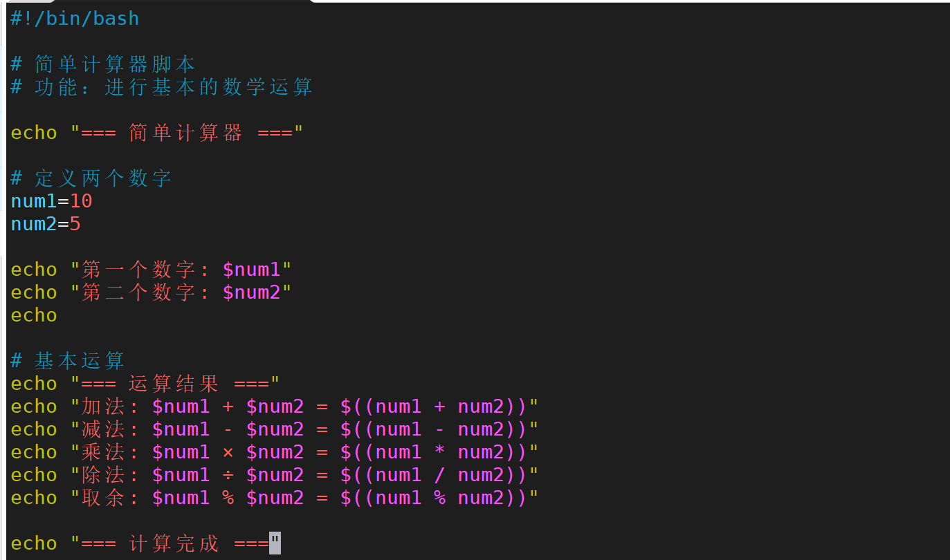Click the value 5 assigned to num2
This screenshot has height=560, width=950.
[x=75, y=224]
